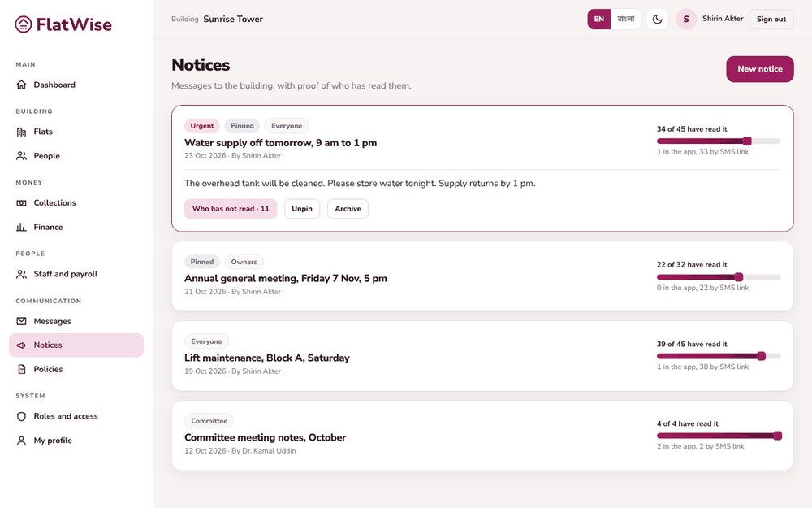Click the Shirin Akter avatar circle
Image resolution: width=812 pixels, height=508 pixels.
point(685,20)
